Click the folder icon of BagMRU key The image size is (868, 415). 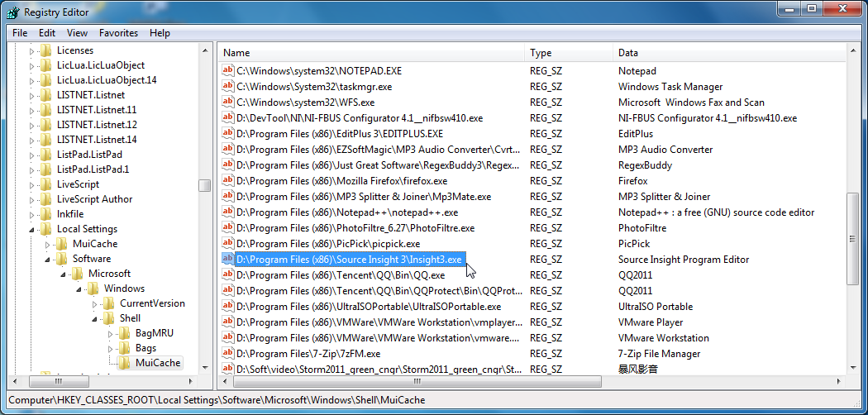coord(125,333)
